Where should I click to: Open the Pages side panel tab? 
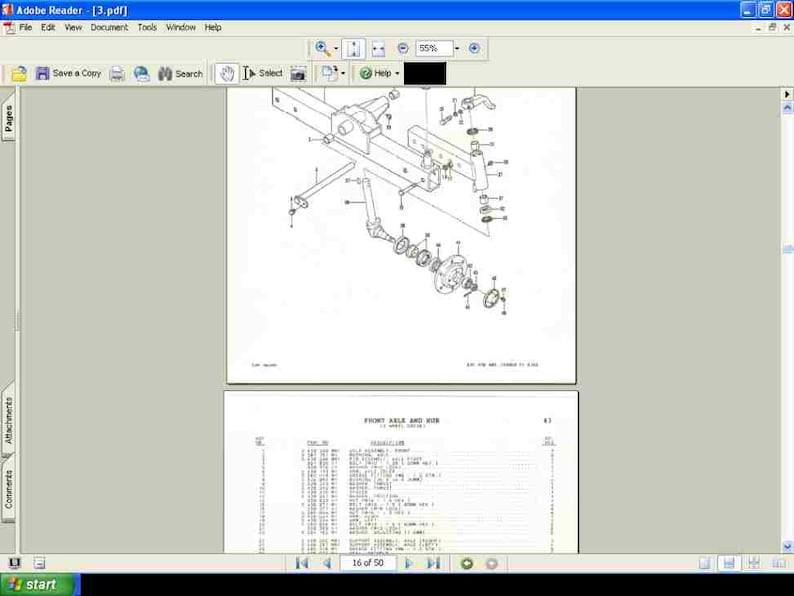[8, 118]
